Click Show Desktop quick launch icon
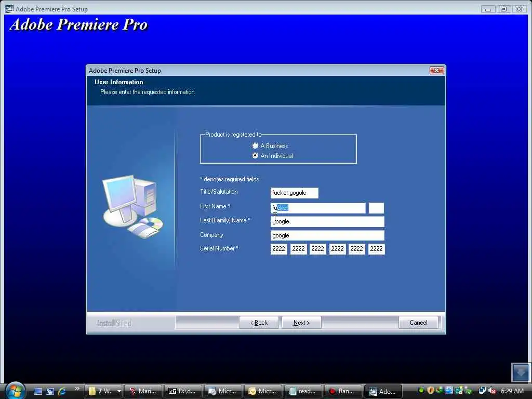532x399 pixels. pyautogui.click(x=37, y=391)
